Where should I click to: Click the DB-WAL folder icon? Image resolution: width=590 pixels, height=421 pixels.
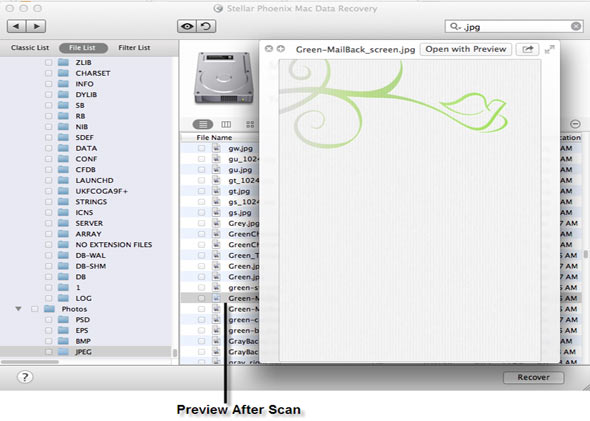click(x=63, y=255)
